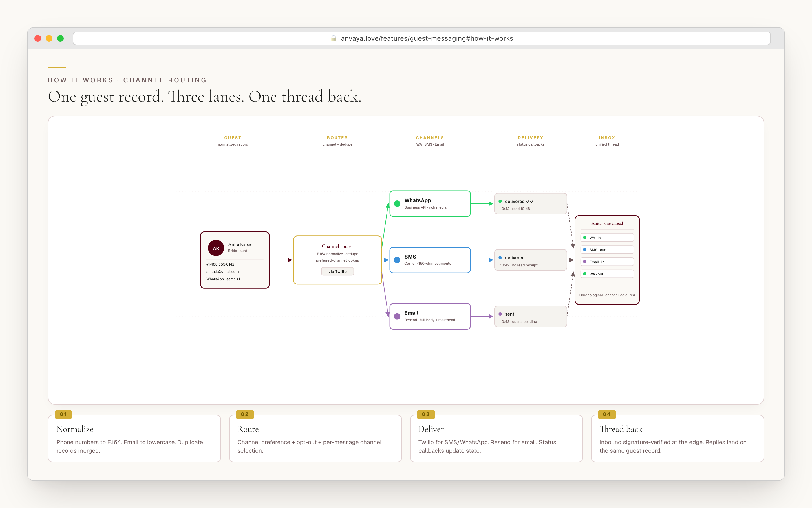Click the delivered no read receipt card
The image size is (812, 508).
click(531, 260)
